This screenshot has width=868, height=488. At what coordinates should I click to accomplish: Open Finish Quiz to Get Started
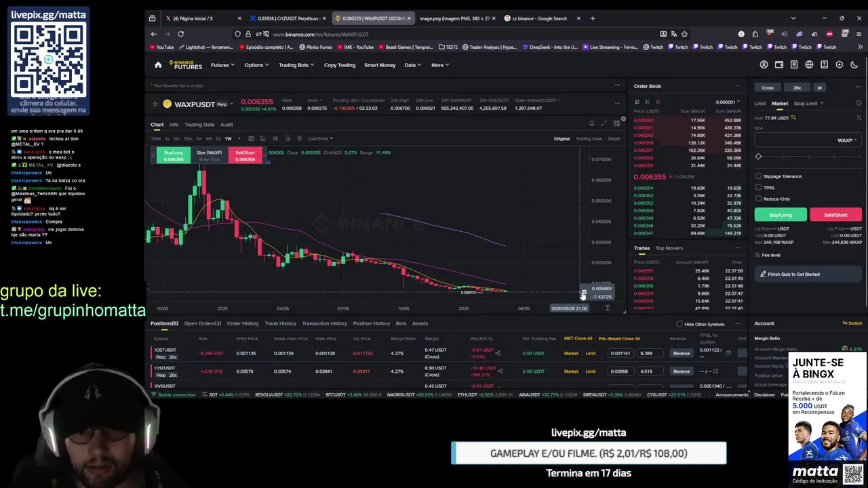click(808, 274)
